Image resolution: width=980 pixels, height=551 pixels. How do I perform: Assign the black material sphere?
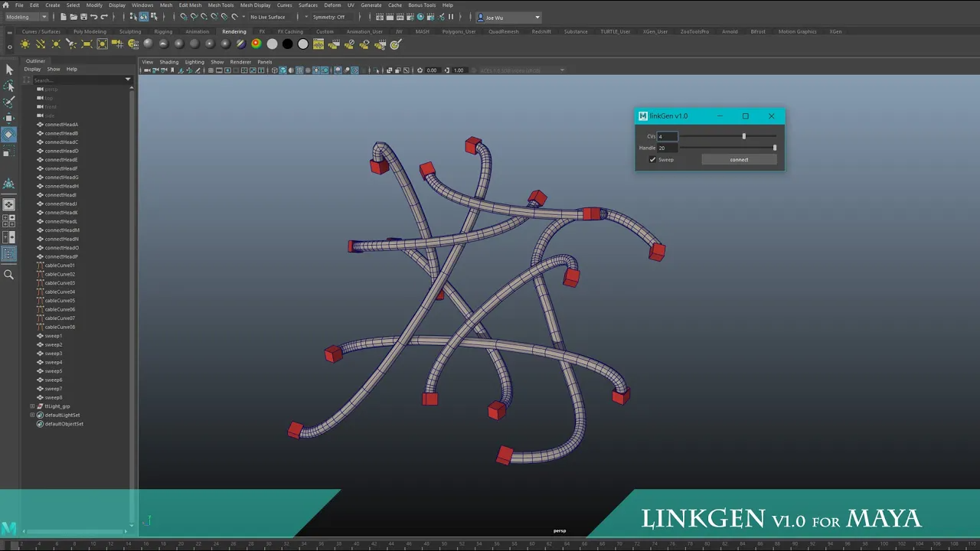tap(287, 44)
